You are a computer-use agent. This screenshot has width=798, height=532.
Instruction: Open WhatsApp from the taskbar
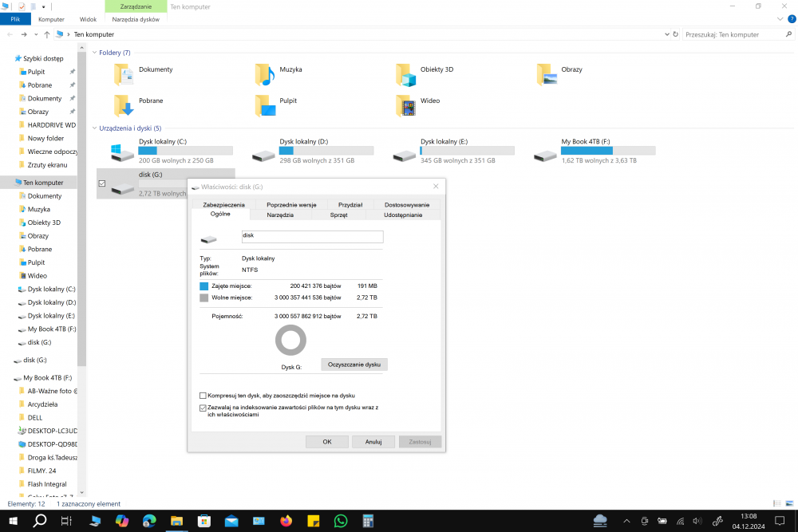coord(341,521)
